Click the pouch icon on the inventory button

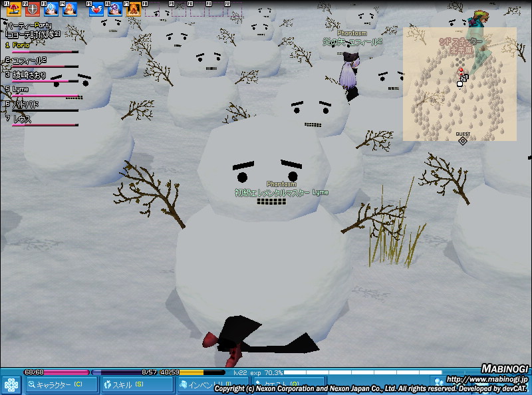184,384
